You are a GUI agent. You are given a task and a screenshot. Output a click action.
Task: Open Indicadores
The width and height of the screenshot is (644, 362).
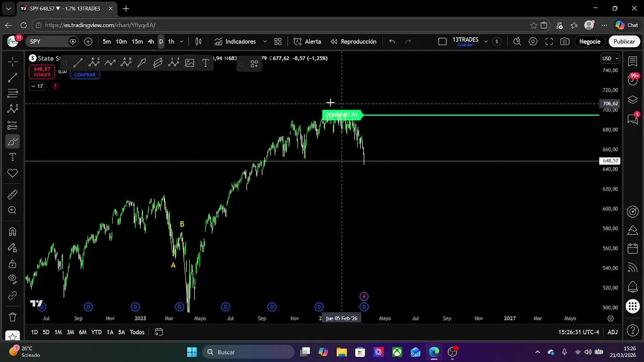tap(235, 42)
